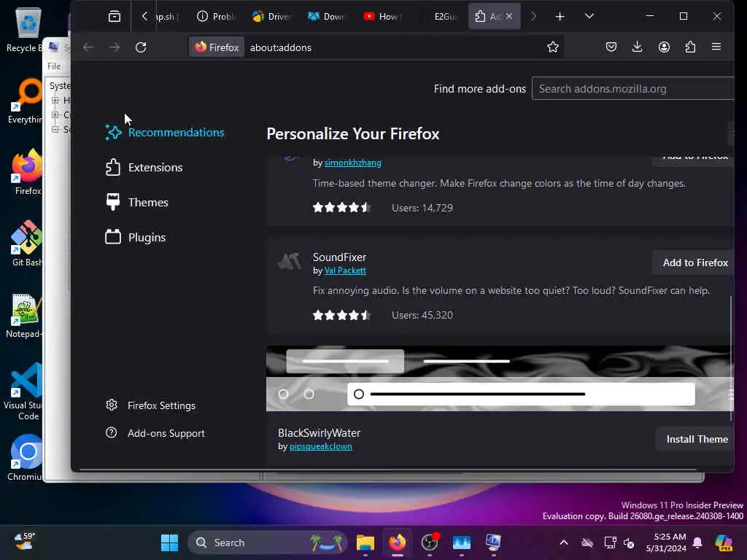Click the add-ons page vertical scrollbar
Screen dimensions: 747x560
(x=731, y=358)
